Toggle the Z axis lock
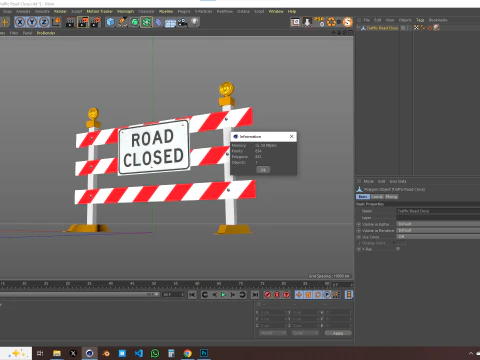480x360 pixels. 44,22
